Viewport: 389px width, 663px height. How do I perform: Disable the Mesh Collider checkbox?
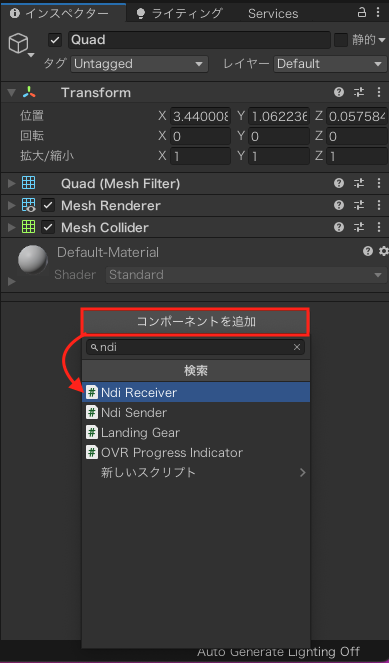click(x=48, y=227)
